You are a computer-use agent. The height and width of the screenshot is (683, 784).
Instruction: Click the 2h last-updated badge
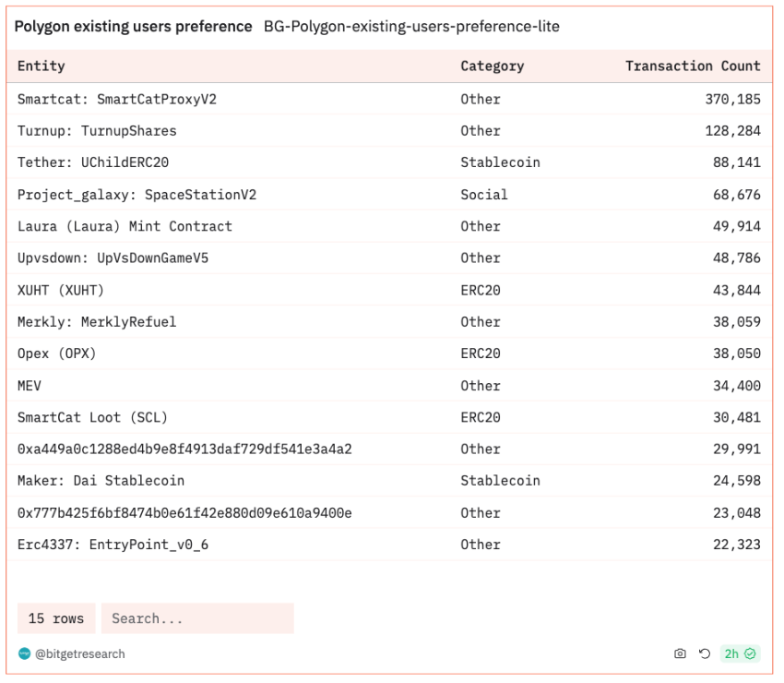pos(740,653)
